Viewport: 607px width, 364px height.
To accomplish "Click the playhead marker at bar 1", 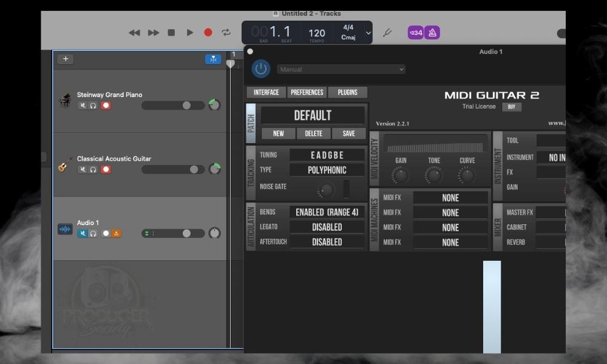I will (x=230, y=64).
